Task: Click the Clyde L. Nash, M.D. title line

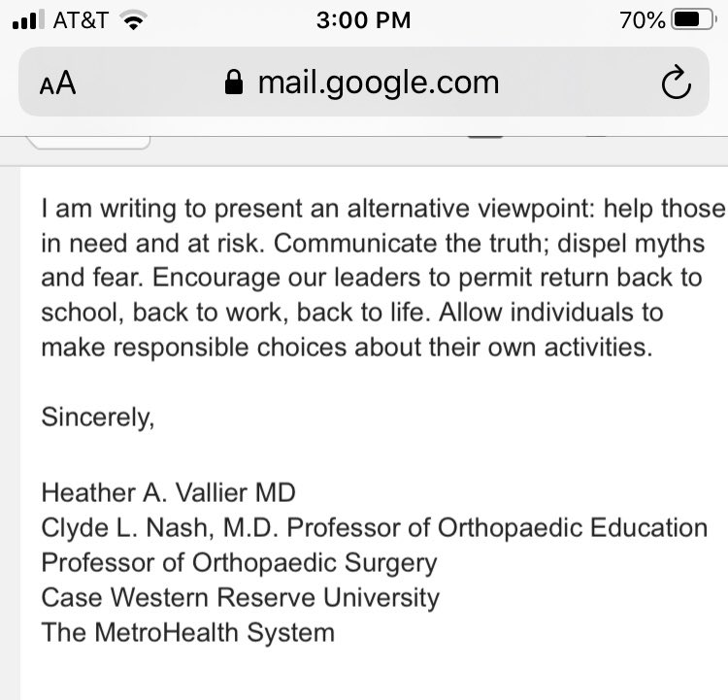Action: click(375, 528)
